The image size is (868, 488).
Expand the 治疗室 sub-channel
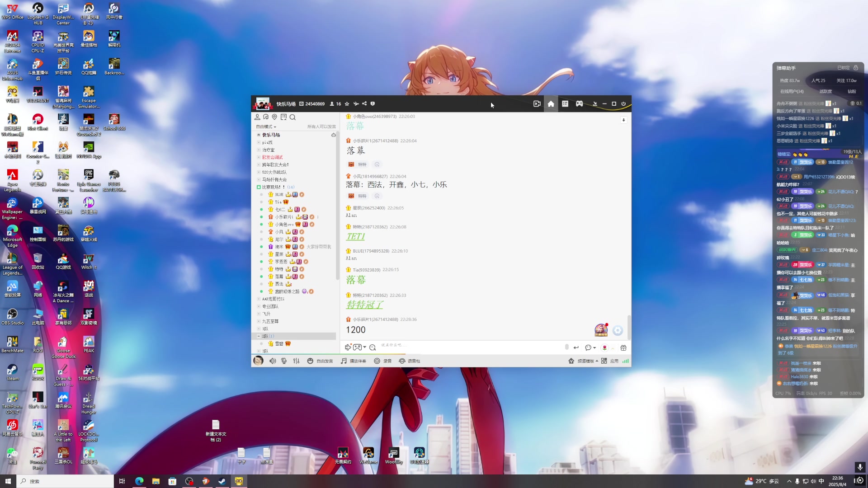pos(259,150)
